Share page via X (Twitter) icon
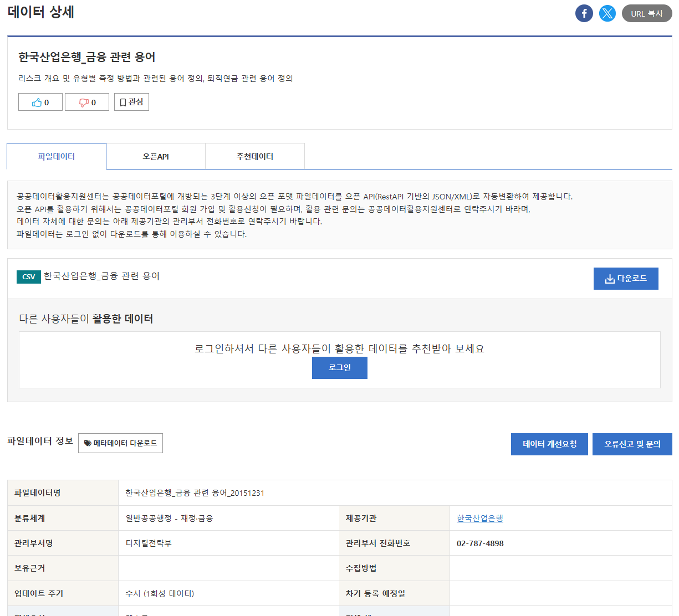The width and height of the screenshot is (679, 616). (x=607, y=13)
